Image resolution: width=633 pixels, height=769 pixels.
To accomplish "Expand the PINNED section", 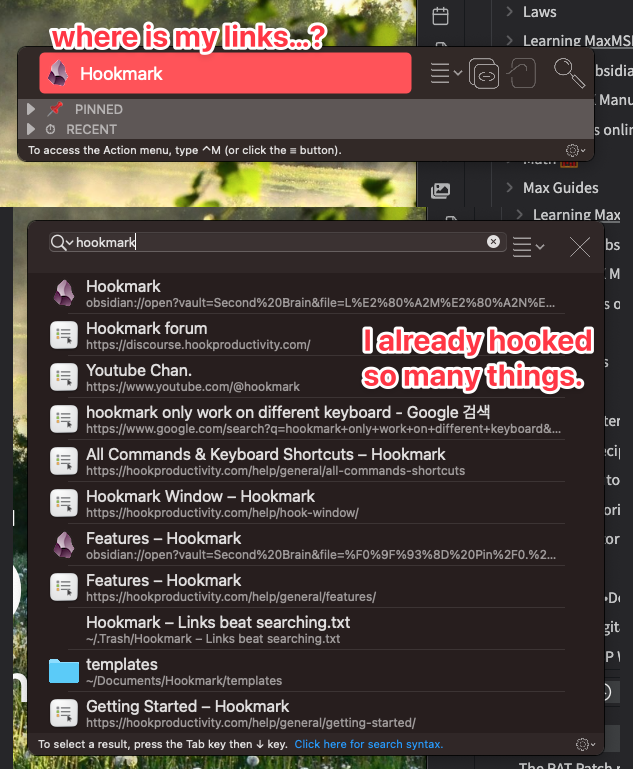I will click(x=31, y=109).
